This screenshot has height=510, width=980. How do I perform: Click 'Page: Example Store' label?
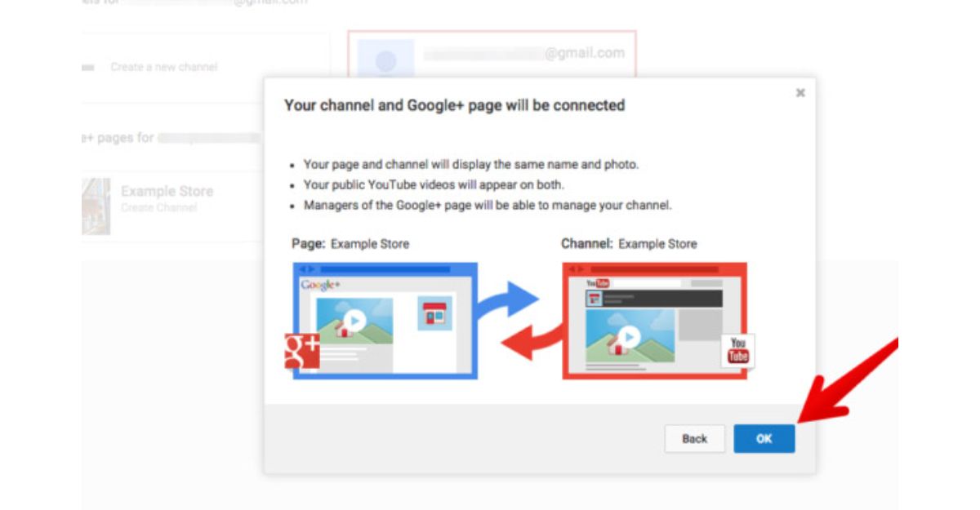pos(350,244)
